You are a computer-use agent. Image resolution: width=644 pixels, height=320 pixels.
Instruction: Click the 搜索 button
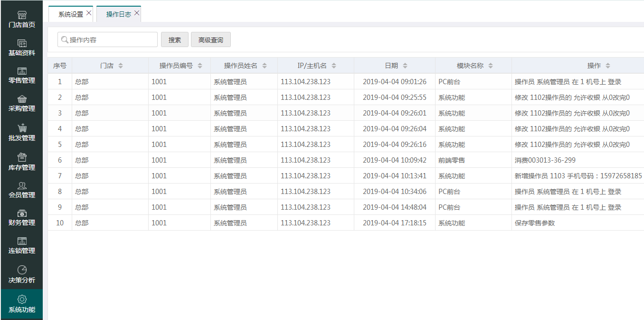[175, 40]
